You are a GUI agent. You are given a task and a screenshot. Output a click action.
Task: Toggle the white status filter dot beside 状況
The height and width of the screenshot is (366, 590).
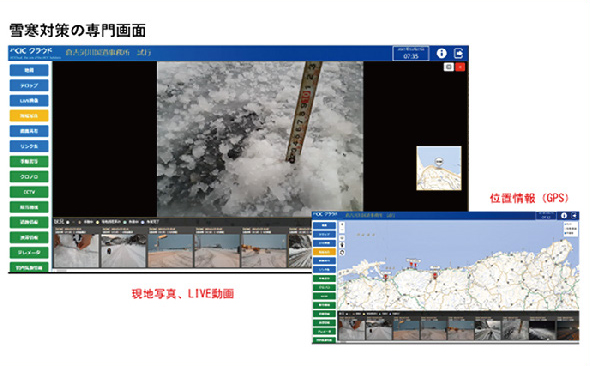pos(68,222)
